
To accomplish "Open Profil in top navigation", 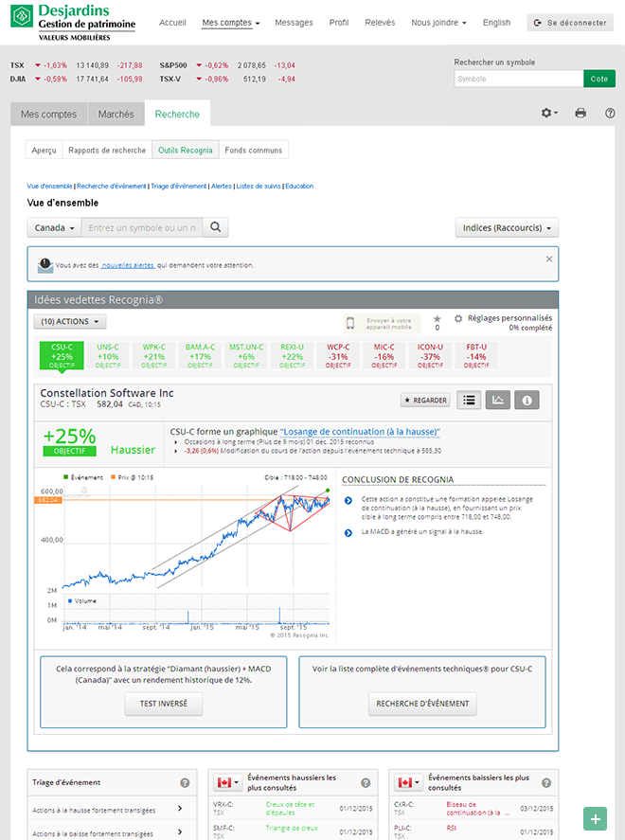I will [338, 23].
